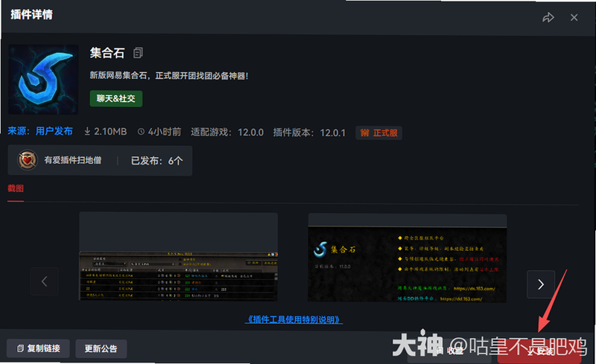The width and height of the screenshot is (596, 364).
Task: Open the 集合石 splash screenshot thumbnail
Action: click(407, 258)
